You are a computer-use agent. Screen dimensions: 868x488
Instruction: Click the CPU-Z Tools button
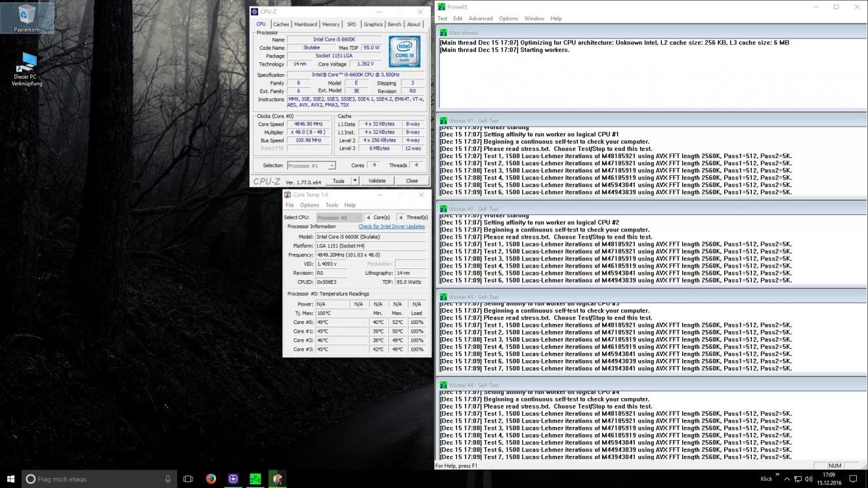tap(338, 181)
